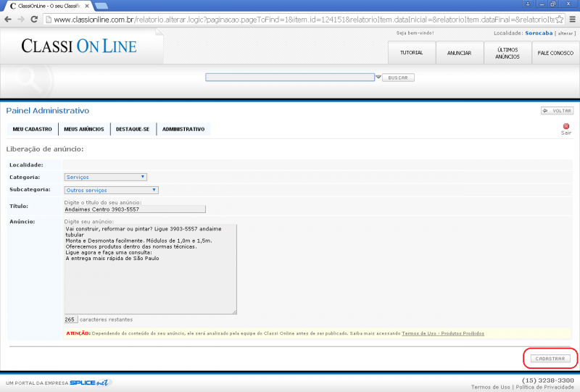Click the Voltar button
The image size is (580, 392).
[x=557, y=111]
